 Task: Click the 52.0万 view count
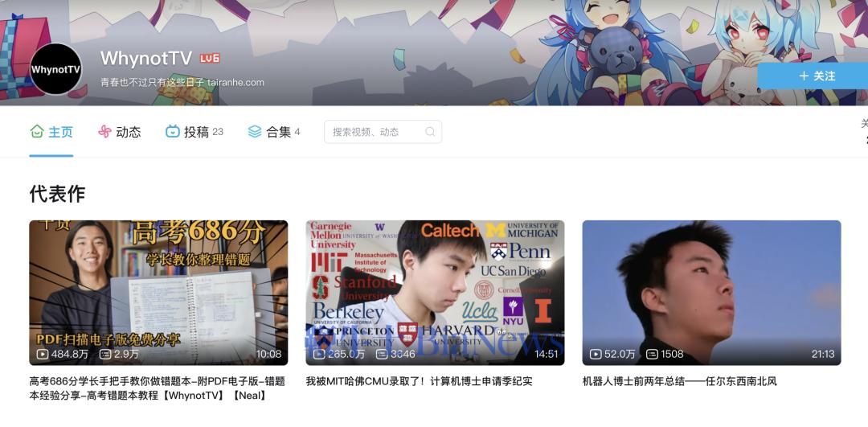620,354
